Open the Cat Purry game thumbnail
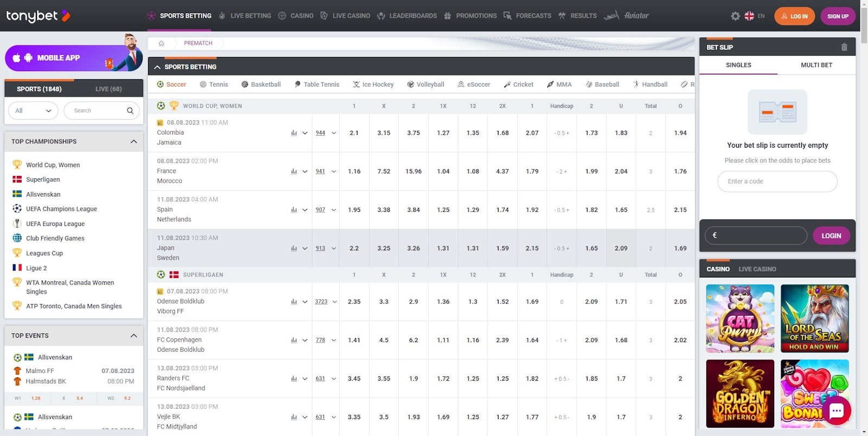This screenshot has height=436, width=868. tap(740, 319)
